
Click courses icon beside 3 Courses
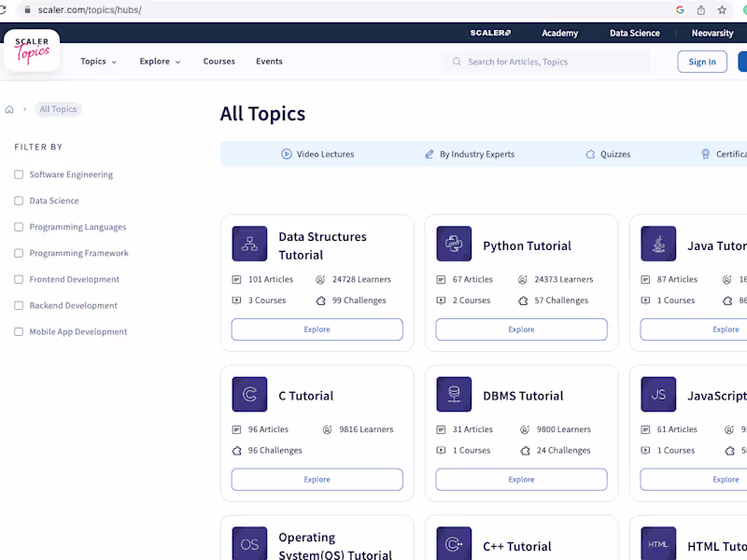click(x=236, y=301)
